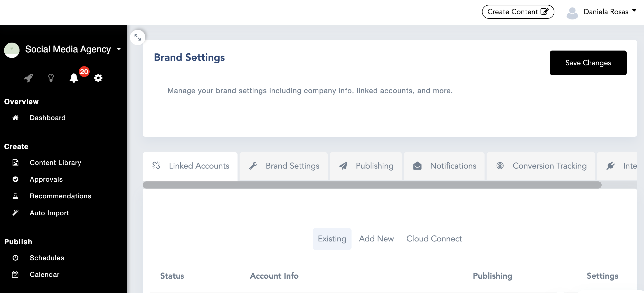Click the Recommendations flask icon
The image size is (644, 293).
[15, 196]
